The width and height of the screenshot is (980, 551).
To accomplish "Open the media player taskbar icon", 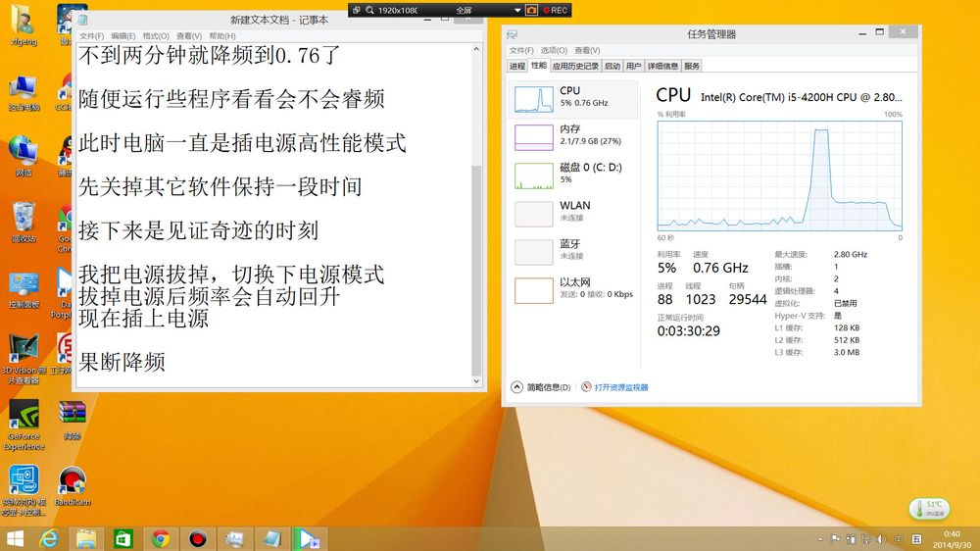I will tap(309, 538).
